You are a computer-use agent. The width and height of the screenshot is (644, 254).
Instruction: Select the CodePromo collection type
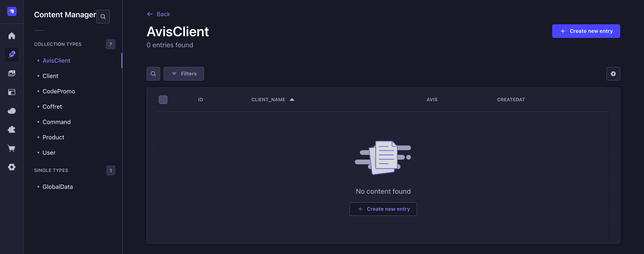[59, 91]
